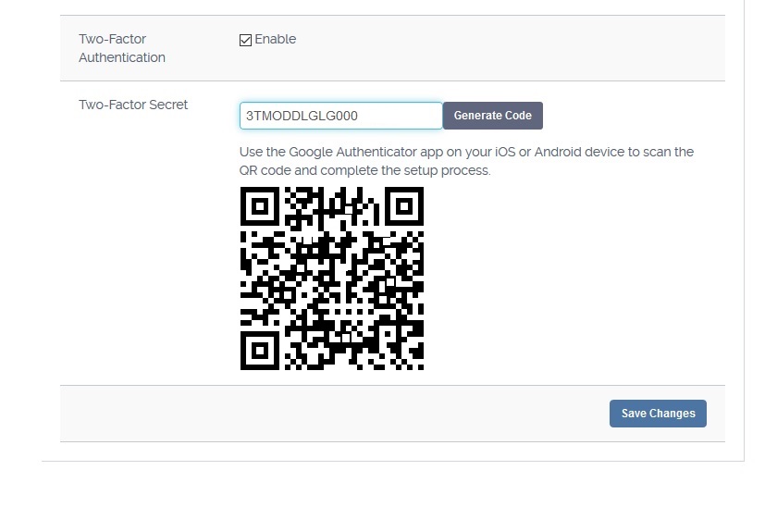Click the bottom-right corner of the QR code
Screen dimensions: 765x532
421,367
